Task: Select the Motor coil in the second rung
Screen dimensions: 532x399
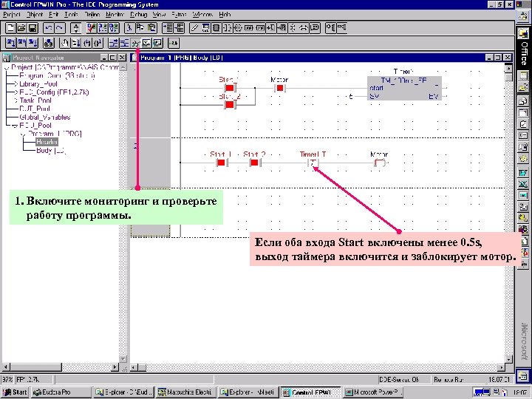Action: (x=380, y=163)
